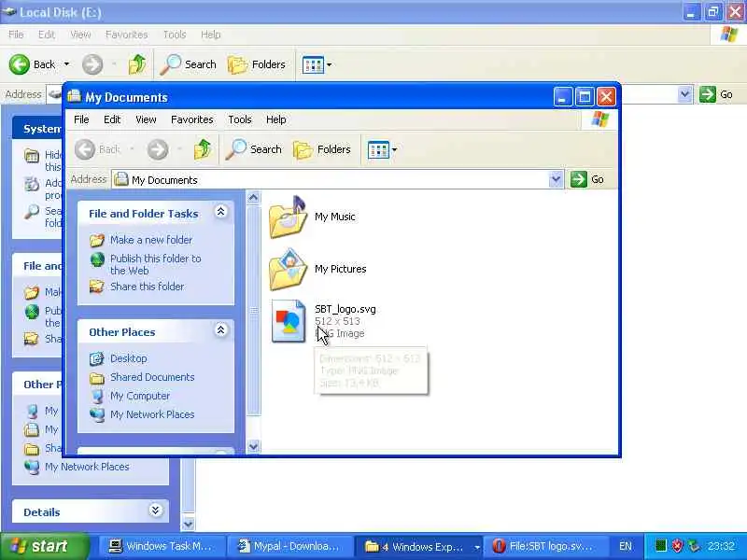Click the security shield tray icon
This screenshot has height=560, width=747.
[677, 546]
